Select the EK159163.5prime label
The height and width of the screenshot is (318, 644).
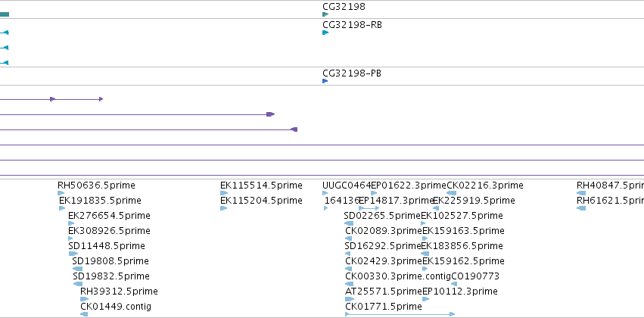(463, 231)
